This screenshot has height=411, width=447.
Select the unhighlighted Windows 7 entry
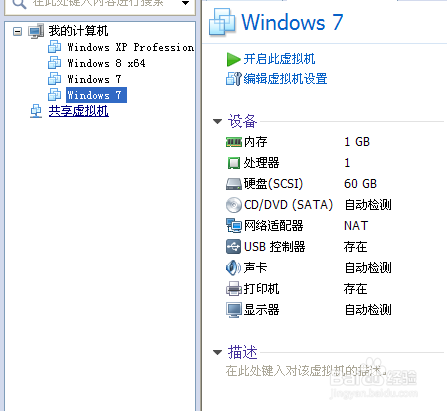tap(94, 79)
